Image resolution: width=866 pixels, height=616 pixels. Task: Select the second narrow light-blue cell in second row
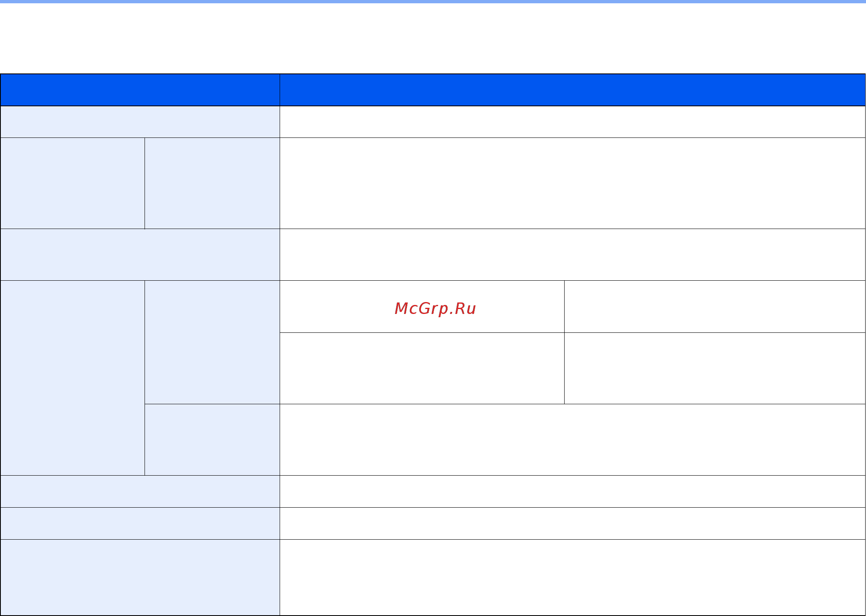click(x=212, y=183)
